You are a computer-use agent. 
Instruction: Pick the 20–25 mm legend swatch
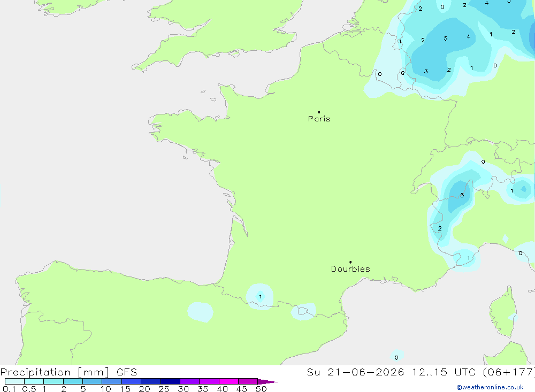pyautogui.click(x=150, y=381)
